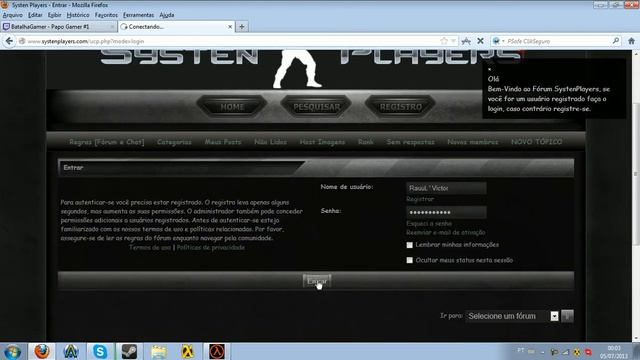Click the bookmark star in the address bar
The height and width of the screenshot is (360, 640).
click(444, 41)
